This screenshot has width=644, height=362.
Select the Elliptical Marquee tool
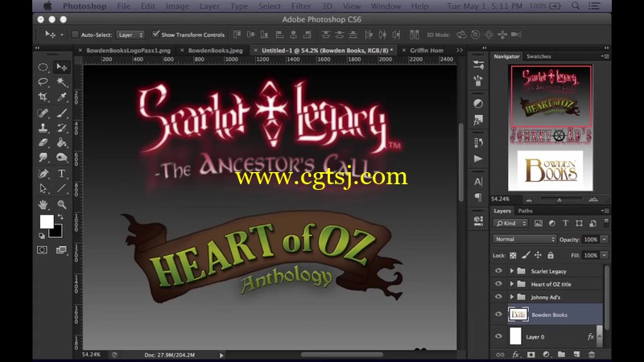click(x=43, y=67)
